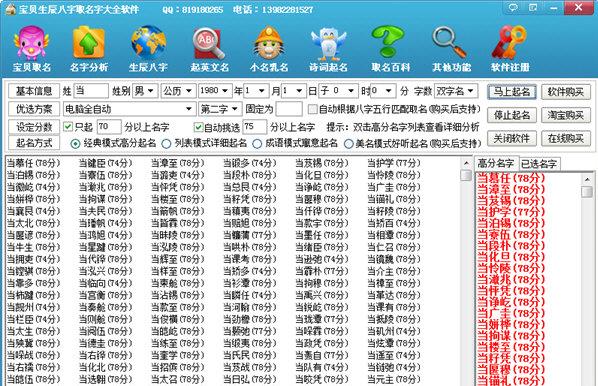
Task: Open the 第二字 position dropdown
Action: (220, 109)
